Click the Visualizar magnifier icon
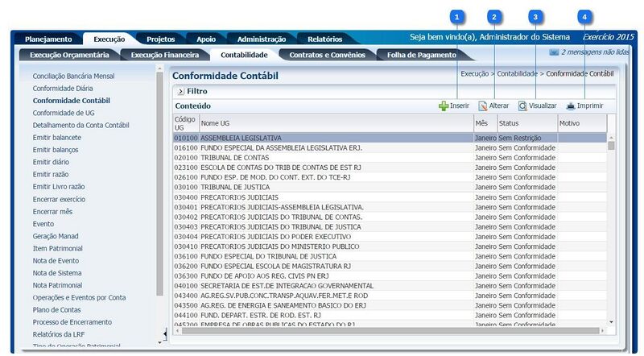This screenshot has height=356, width=644. tap(522, 106)
